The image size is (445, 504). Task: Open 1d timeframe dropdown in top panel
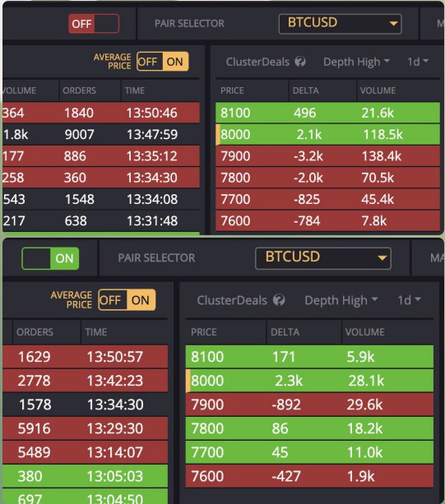click(x=418, y=62)
